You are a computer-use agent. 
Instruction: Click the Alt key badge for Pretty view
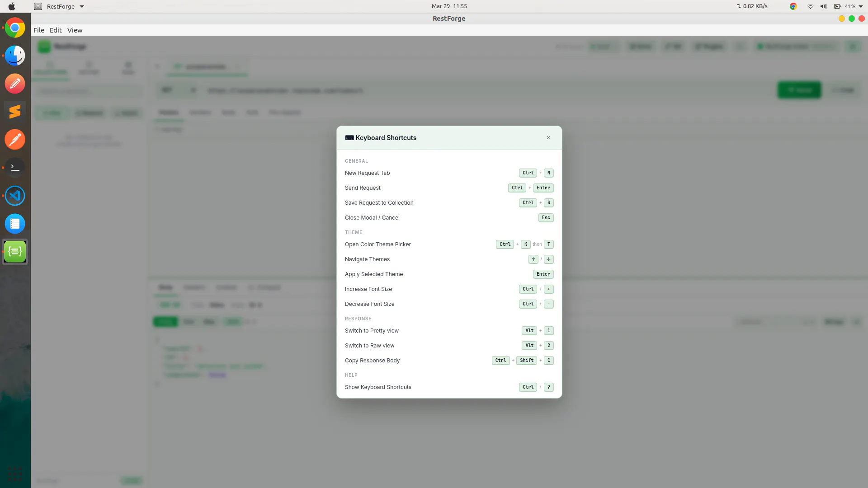[x=529, y=331]
